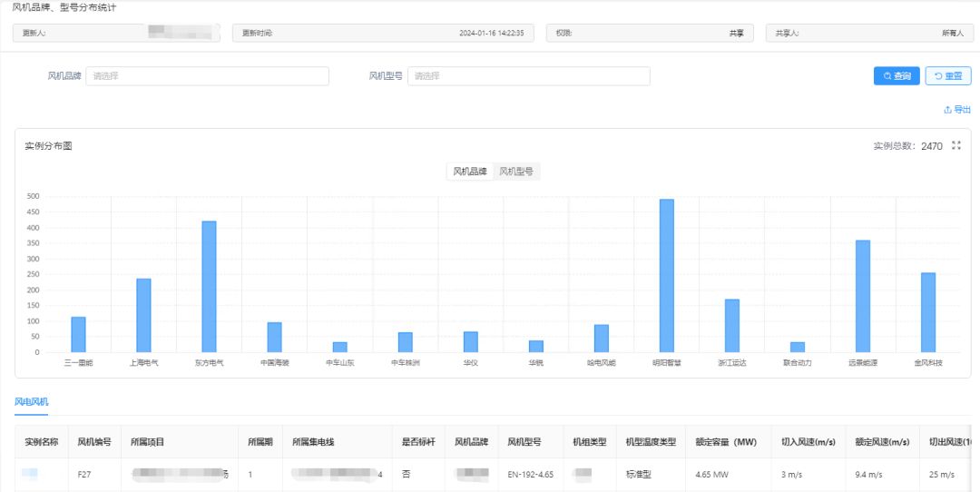
Task: Click the 中车株洲 bar in chart
Action: pos(405,342)
